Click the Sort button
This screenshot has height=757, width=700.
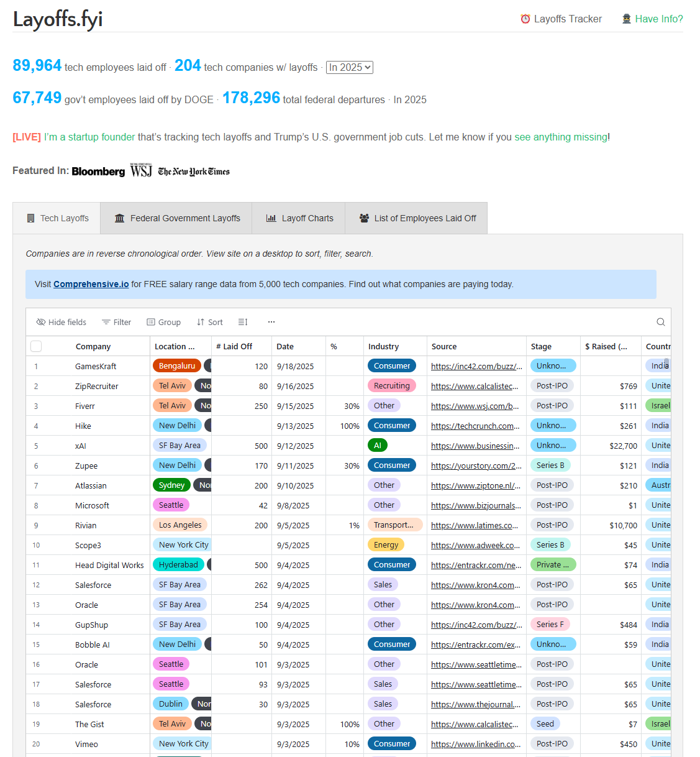210,322
